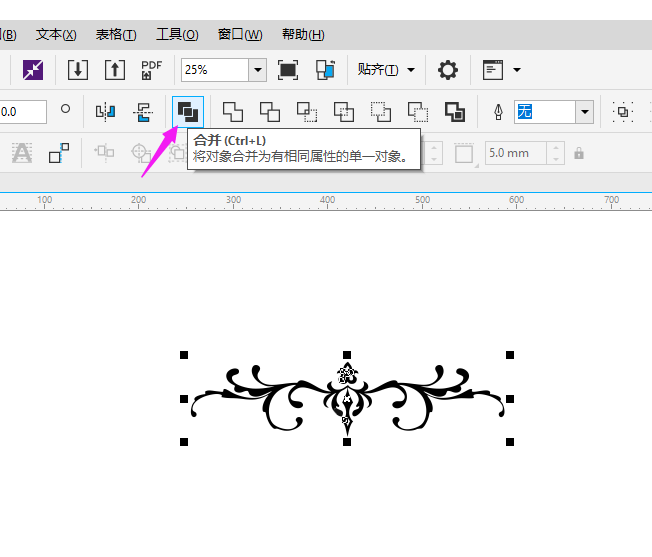The height and width of the screenshot is (557, 652).
Task: Click the bottom-left selection handle of ornament
Action: point(184,442)
